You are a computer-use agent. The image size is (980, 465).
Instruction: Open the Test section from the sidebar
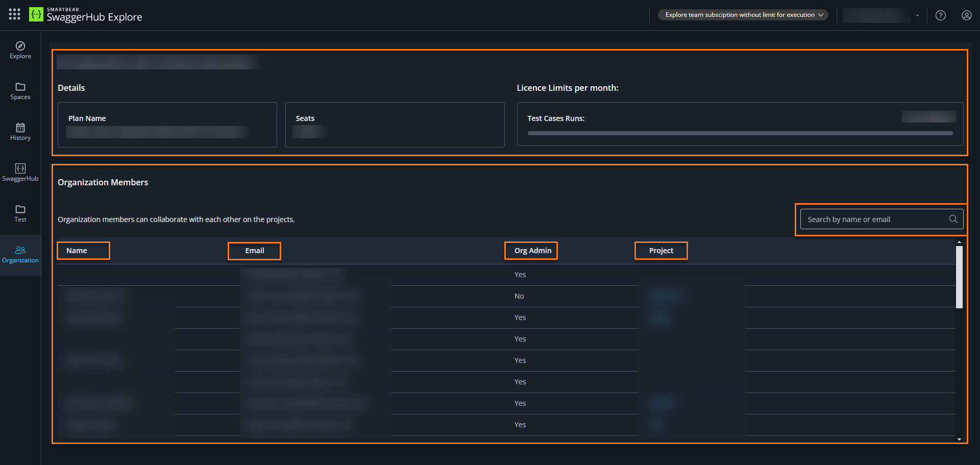pyautogui.click(x=20, y=213)
